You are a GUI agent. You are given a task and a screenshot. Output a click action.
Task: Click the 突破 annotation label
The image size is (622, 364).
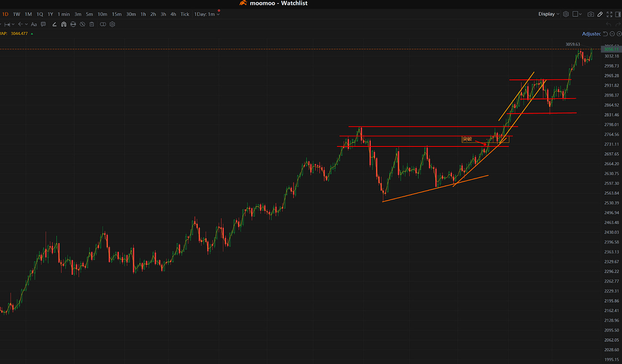coord(467,139)
